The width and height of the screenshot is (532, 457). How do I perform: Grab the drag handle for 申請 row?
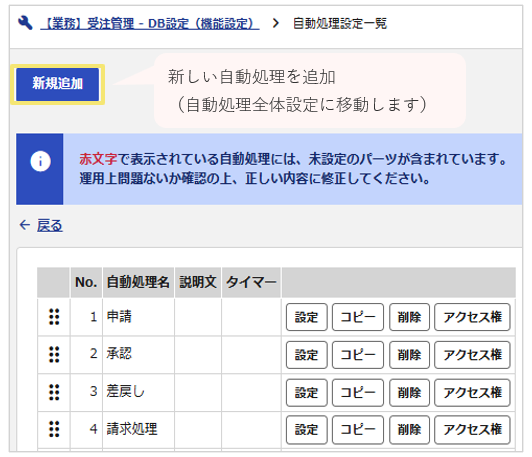pos(54,317)
